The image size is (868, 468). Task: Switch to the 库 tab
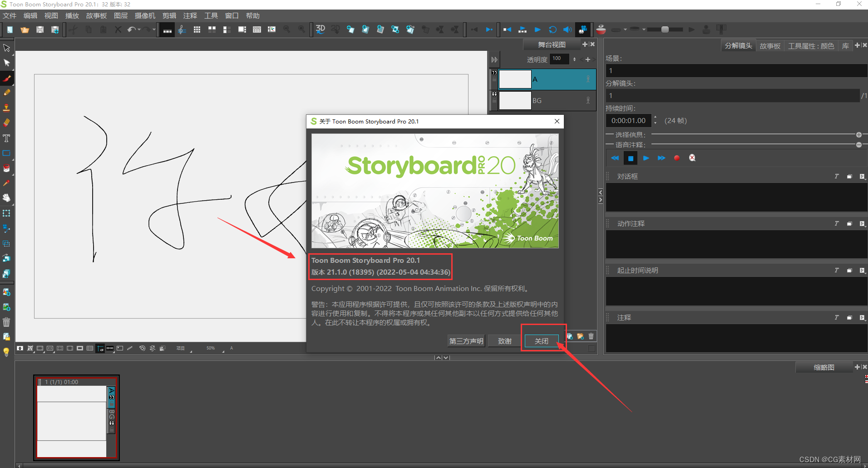[x=845, y=45]
